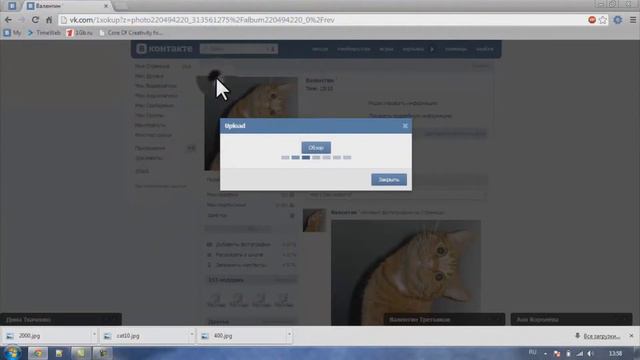Click сообщества in VK top navigation
This screenshot has height=360, width=640.
[x=353, y=49]
